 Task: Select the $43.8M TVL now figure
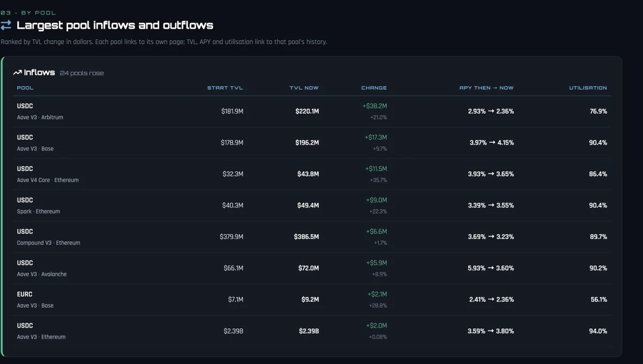[309, 174]
